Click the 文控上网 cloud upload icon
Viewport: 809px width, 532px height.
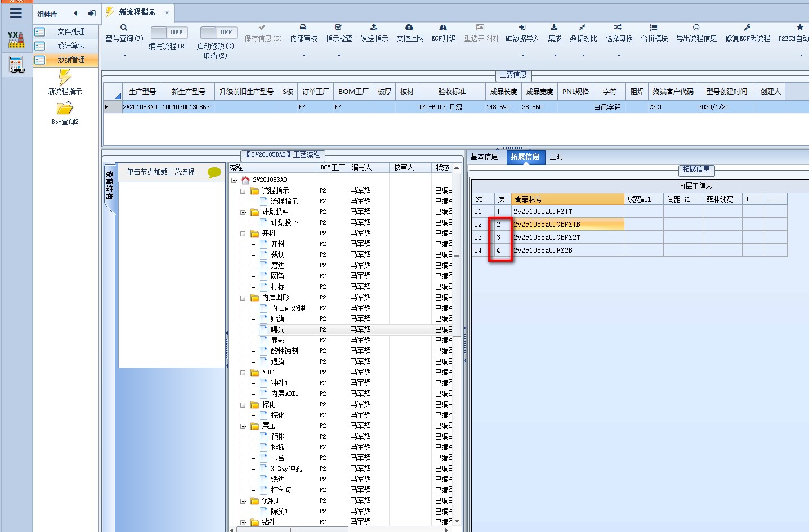[409, 27]
